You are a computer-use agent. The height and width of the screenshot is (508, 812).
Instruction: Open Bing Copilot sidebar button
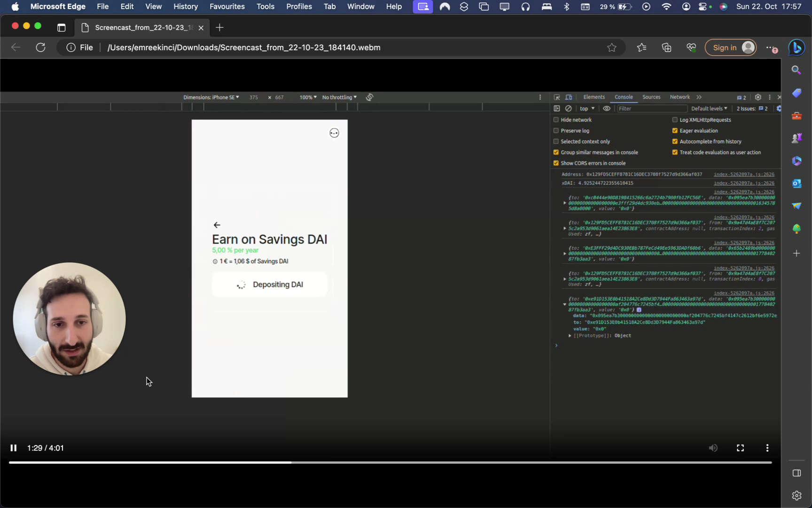tap(796, 48)
